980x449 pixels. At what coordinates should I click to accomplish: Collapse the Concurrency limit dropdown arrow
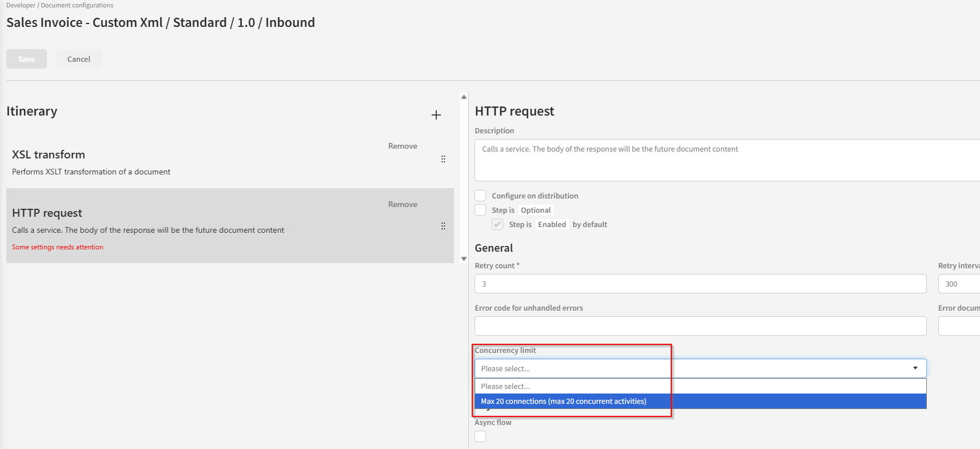915,368
